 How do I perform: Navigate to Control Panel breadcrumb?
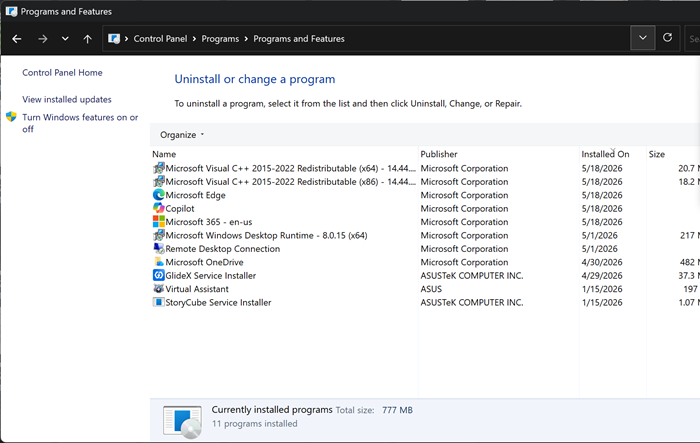pyautogui.click(x=160, y=39)
